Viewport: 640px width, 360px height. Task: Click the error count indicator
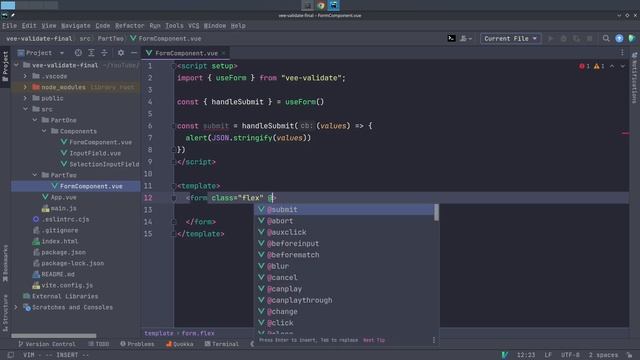584,66
